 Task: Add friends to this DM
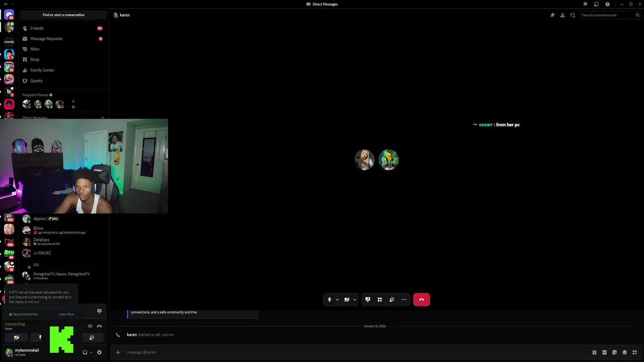point(562,15)
